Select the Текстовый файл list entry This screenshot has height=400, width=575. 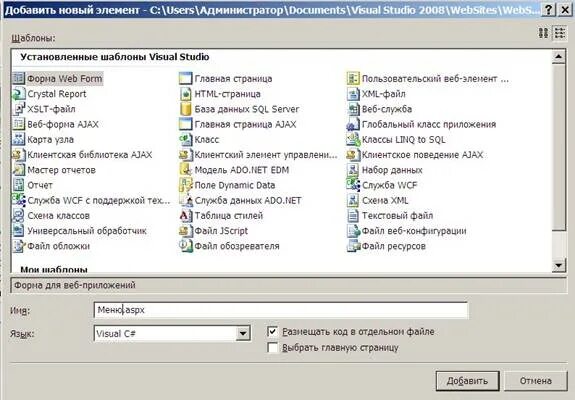coord(390,216)
